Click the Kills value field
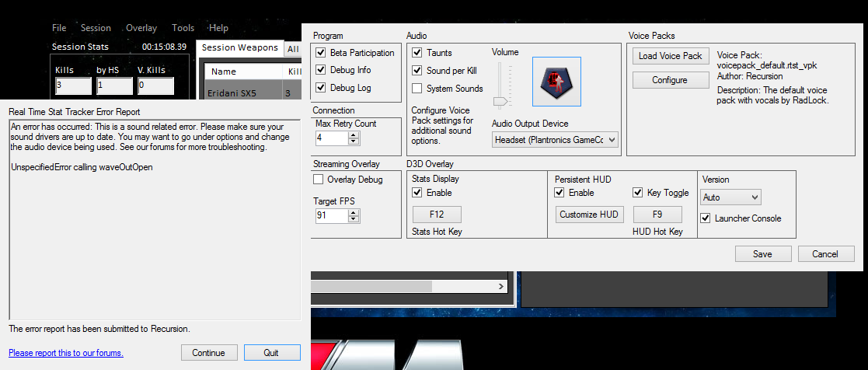Viewport: 868px width, 370px height. click(73, 86)
